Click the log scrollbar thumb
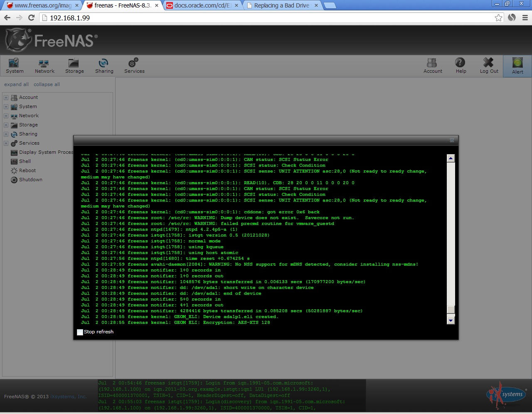This screenshot has width=532, height=414. point(451,310)
